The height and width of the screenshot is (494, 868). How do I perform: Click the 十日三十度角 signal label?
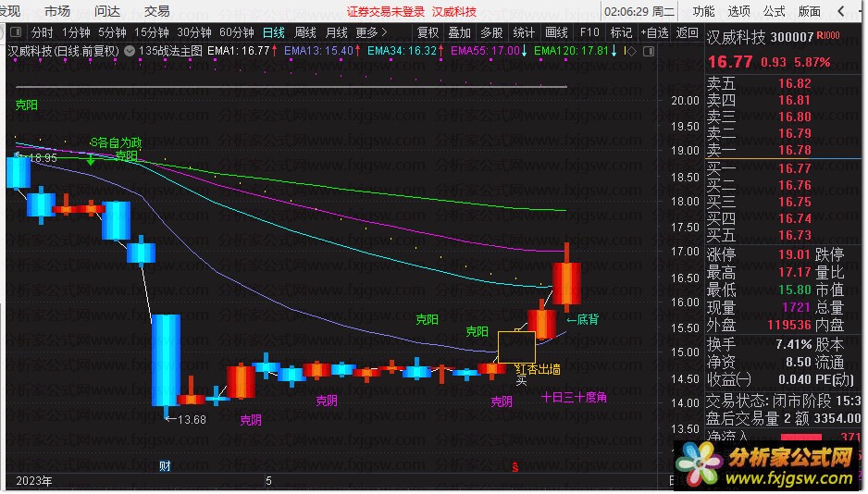tap(574, 397)
